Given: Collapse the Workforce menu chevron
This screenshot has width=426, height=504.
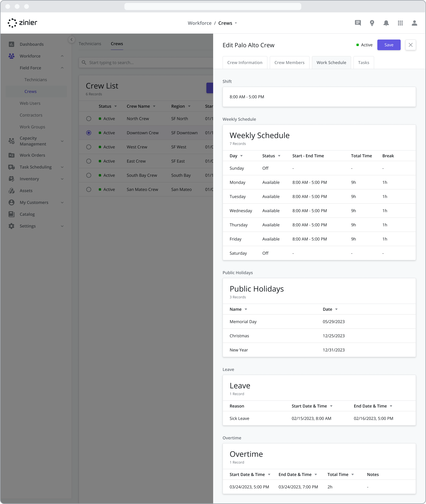Looking at the screenshot, I should pos(62,56).
